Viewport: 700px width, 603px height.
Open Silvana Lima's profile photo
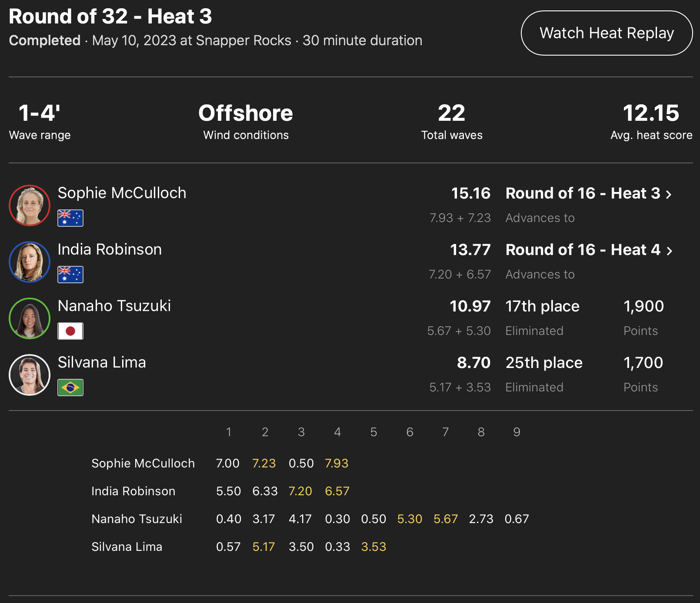(x=30, y=375)
